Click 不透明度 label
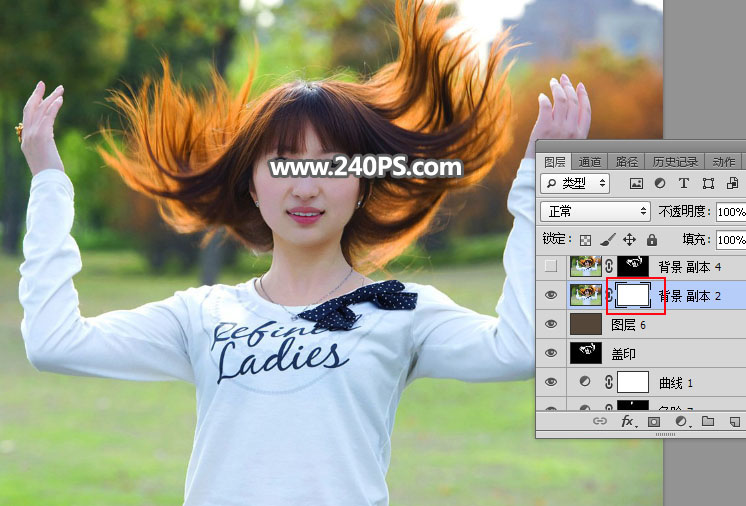The width and height of the screenshot is (746, 506). tap(684, 212)
